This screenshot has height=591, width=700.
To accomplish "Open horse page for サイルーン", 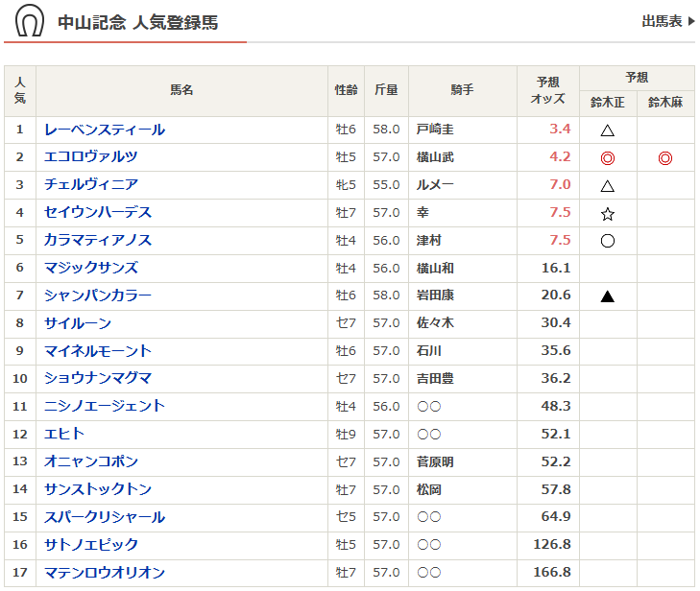I will coord(77,324).
